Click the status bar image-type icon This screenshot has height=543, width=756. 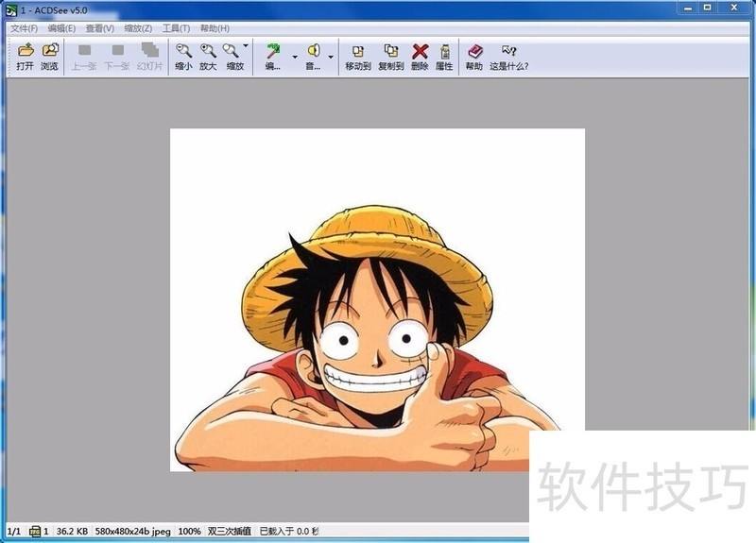[x=35, y=532]
